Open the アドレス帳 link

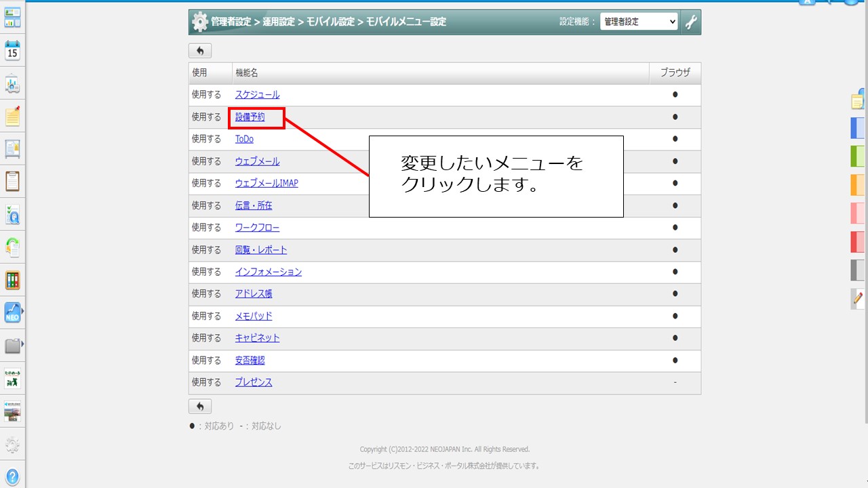254,294
